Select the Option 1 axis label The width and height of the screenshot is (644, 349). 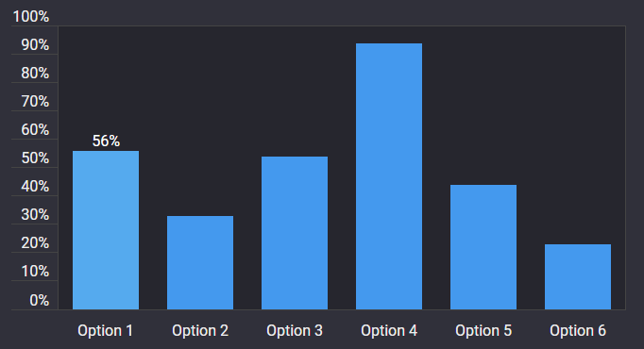tap(106, 330)
